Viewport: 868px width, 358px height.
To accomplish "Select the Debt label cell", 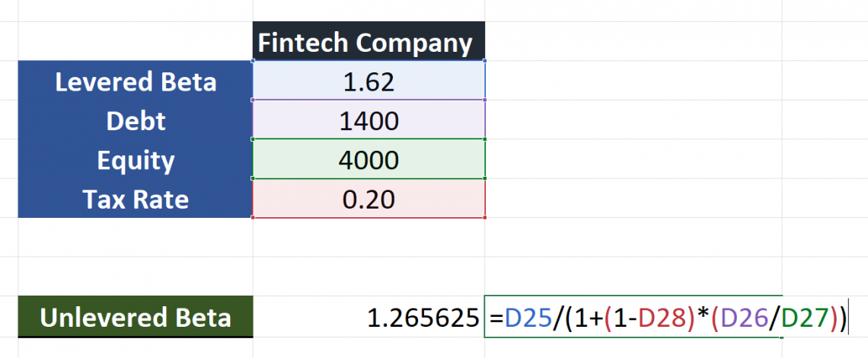I will [136, 121].
